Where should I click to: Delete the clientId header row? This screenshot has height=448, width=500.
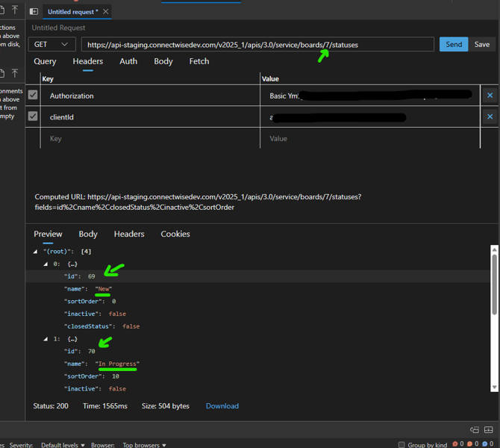pyautogui.click(x=490, y=116)
